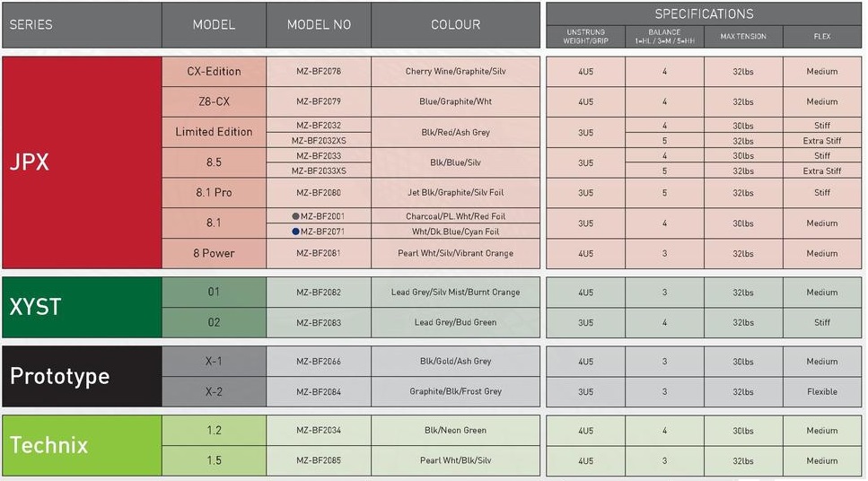
Task: Click the MODEL NO column header
Action: [319, 25]
